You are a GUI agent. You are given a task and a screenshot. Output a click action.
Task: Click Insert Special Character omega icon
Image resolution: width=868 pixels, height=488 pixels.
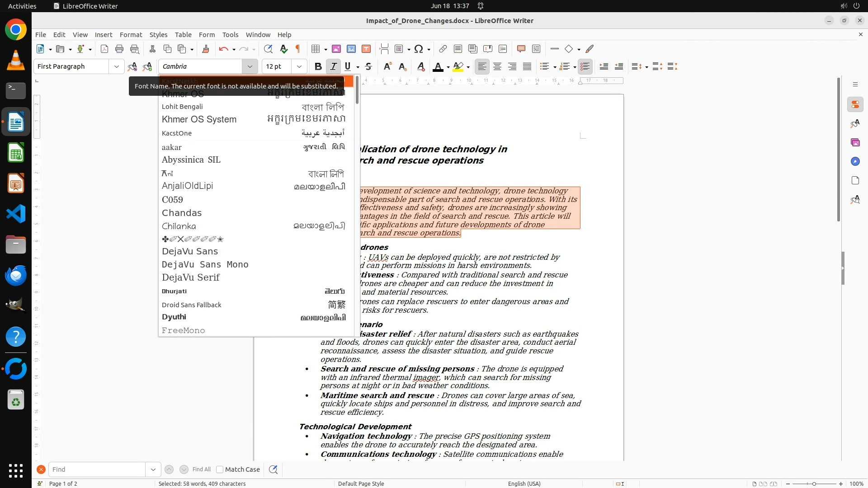click(419, 49)
